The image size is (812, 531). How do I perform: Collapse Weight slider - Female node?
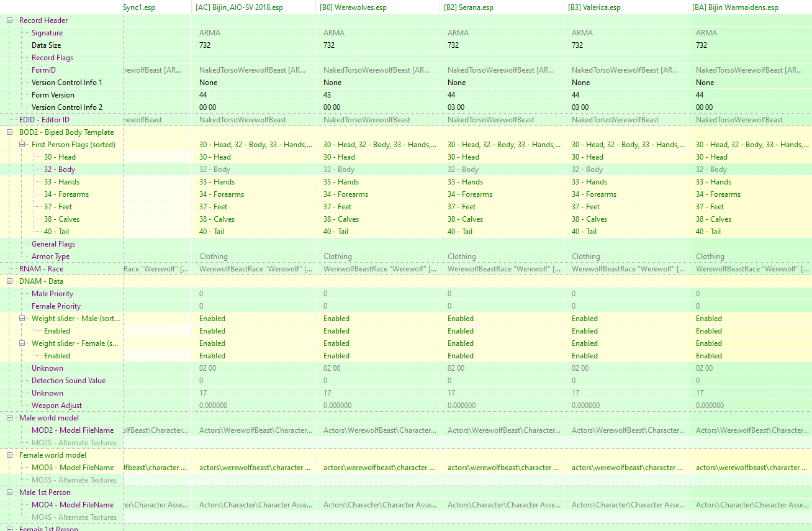pos(22,343)
